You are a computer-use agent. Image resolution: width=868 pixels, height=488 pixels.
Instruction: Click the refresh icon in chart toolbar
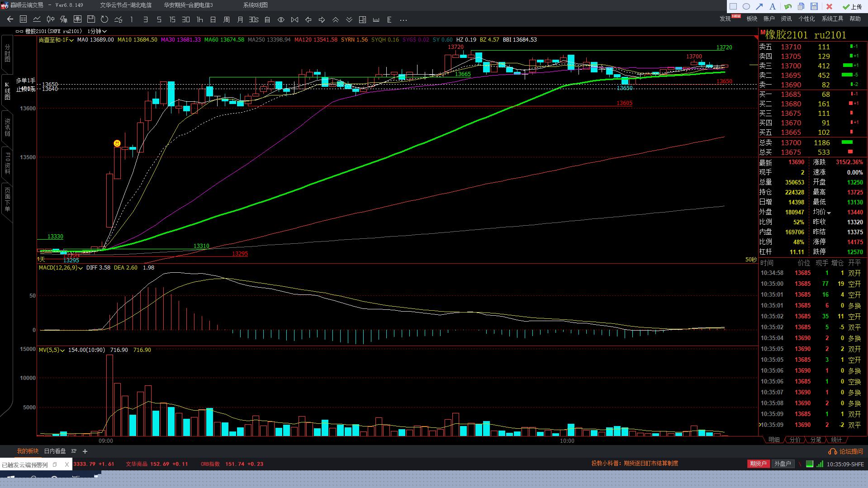pos(104,19)
